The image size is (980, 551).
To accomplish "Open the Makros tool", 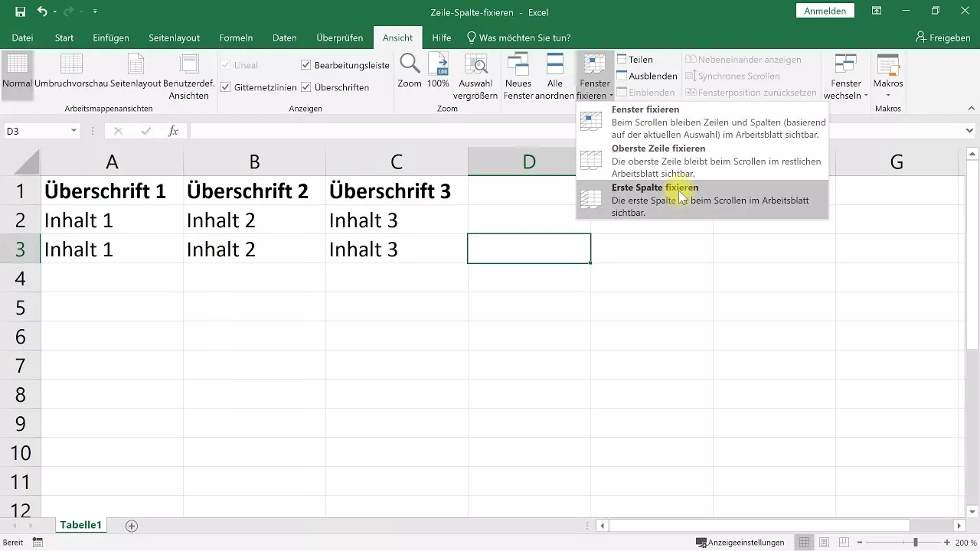I will (x=887, y=74).
